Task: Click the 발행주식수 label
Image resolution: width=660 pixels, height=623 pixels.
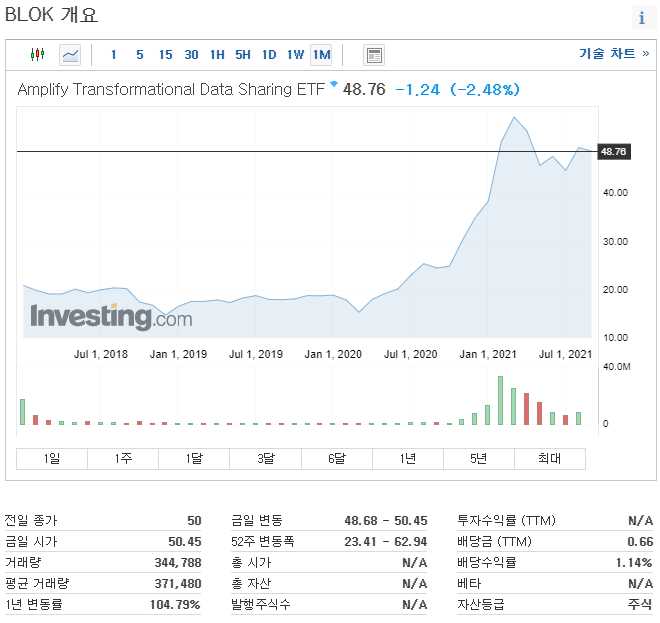Action: tap(261, 605)
